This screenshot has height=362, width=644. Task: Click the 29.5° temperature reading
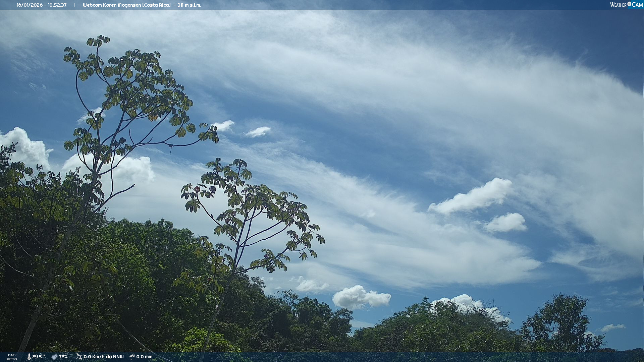[39, 357]
